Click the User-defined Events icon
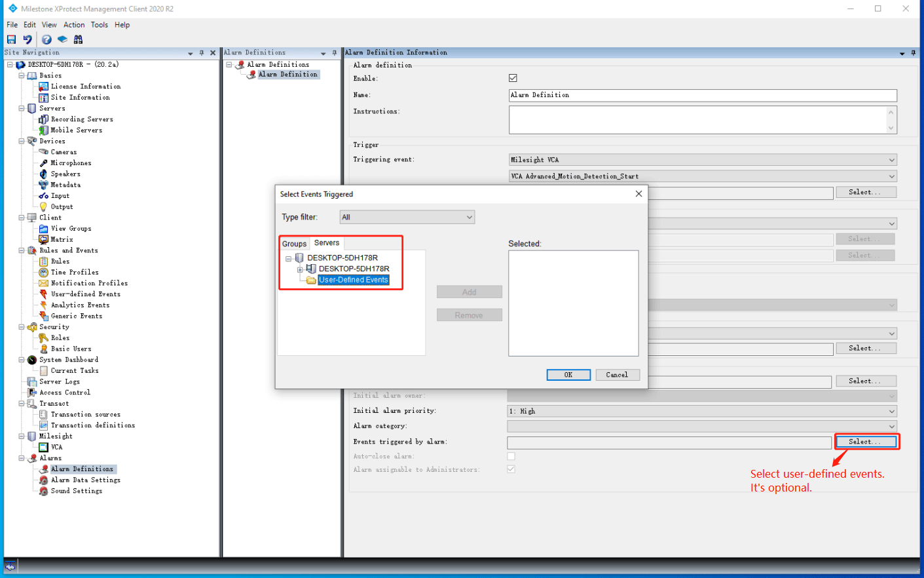The image size is (924, 578). click(44, 294)
